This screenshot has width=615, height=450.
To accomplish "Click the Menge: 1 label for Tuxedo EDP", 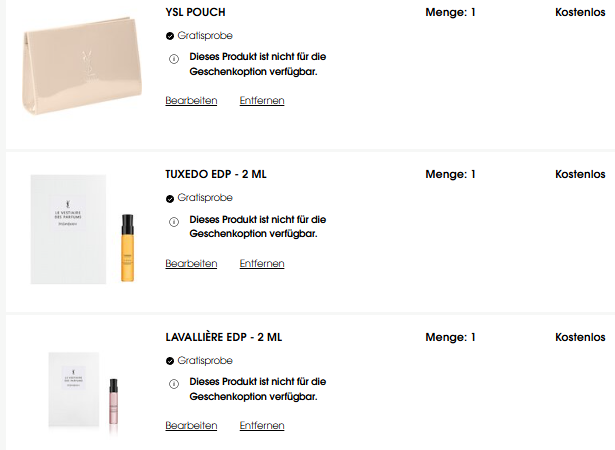I will (x=450, y=174).
